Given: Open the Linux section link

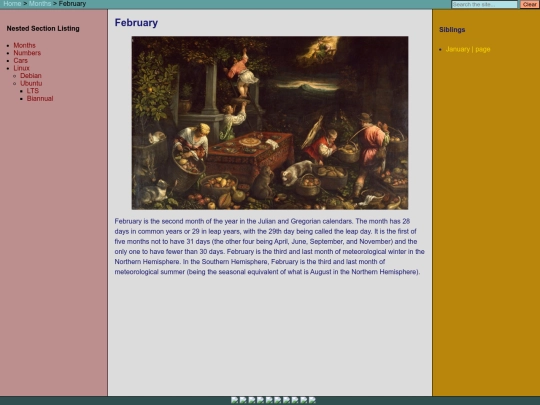Looking at the screenshot, I should tap(21, 68).
